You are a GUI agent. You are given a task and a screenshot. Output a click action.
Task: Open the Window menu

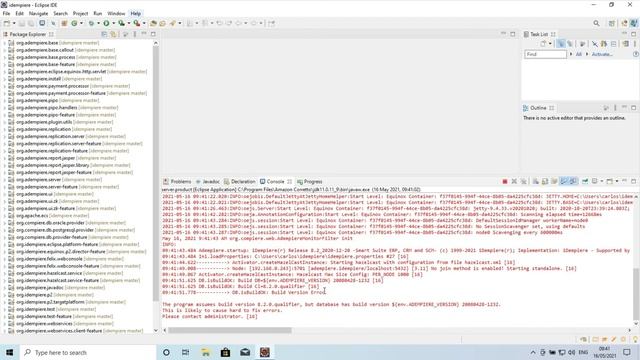pos(116,13)
